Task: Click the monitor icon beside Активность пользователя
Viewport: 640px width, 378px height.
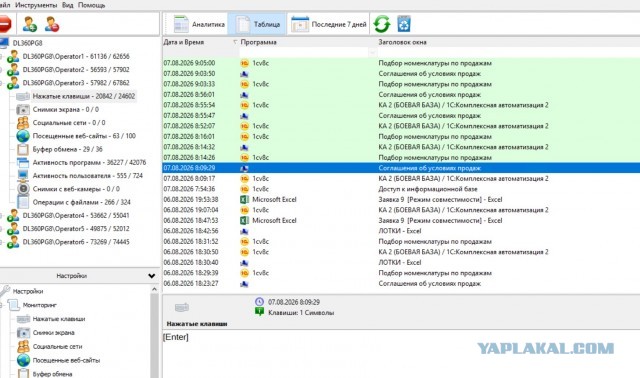Action: pyautogui.click(x=23, y=176)
